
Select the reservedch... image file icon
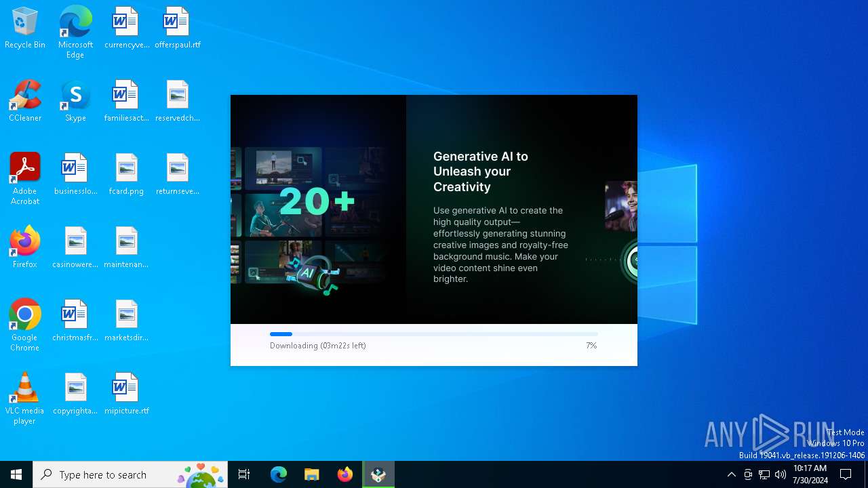(177, 102)
